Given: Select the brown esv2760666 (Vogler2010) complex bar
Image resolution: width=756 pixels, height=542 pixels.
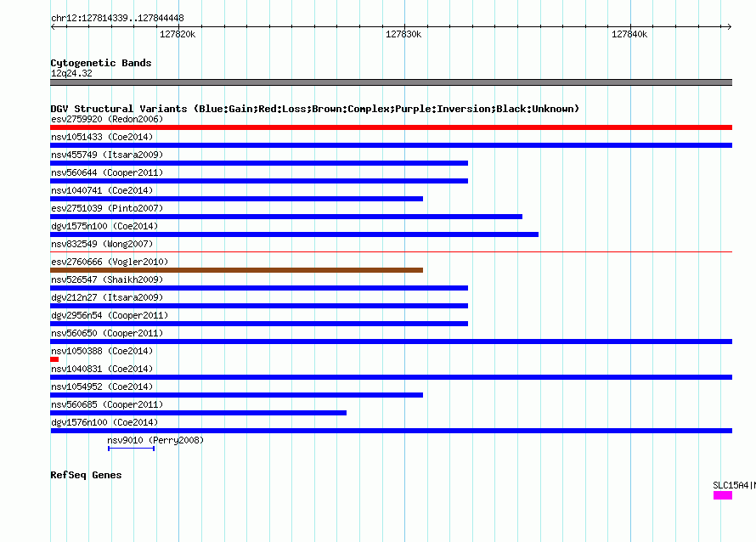Looking at the screenshot, I should [x=237, y=270].
